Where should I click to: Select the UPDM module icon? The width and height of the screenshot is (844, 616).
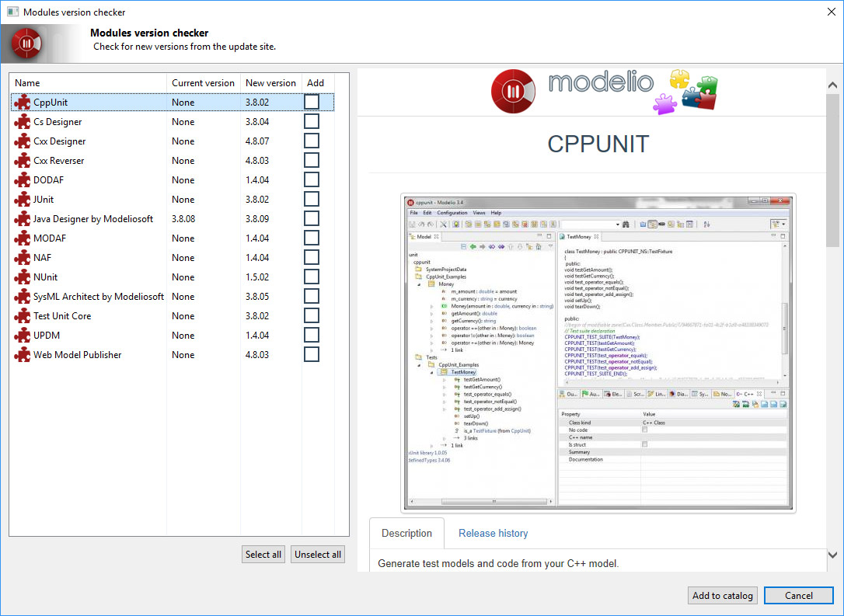coord(22,335)
